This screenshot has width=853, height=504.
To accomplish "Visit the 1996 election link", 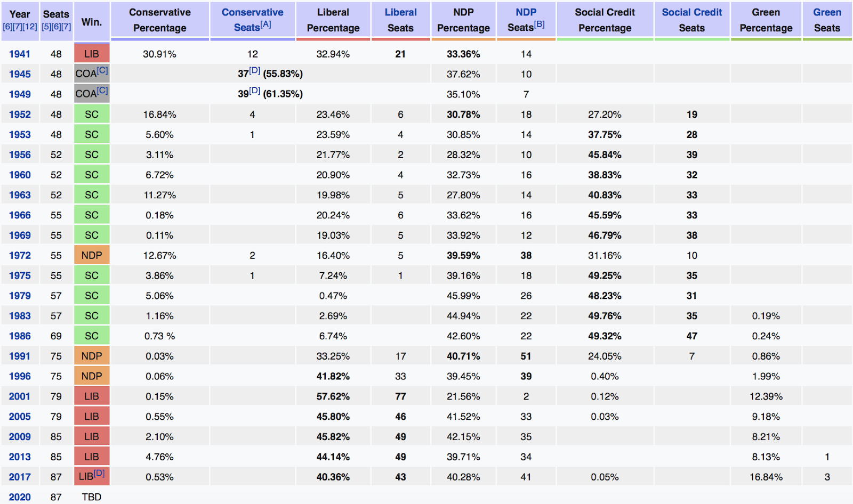I will pos(20,376).
